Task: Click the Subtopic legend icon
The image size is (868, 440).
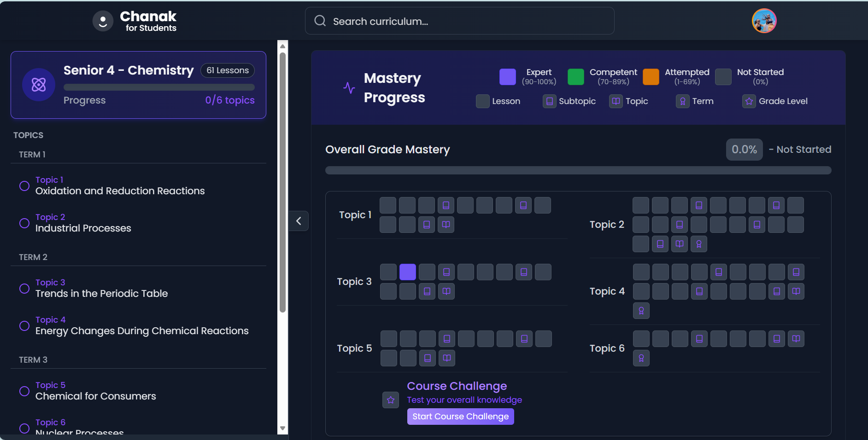Action: [x=549, y=101]
